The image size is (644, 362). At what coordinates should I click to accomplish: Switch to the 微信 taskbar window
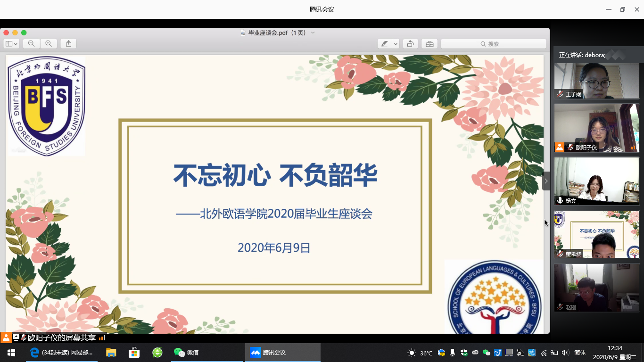point(187,353)
